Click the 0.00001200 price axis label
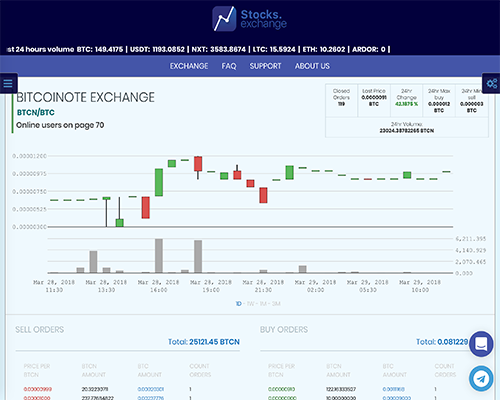 point(29,156)
